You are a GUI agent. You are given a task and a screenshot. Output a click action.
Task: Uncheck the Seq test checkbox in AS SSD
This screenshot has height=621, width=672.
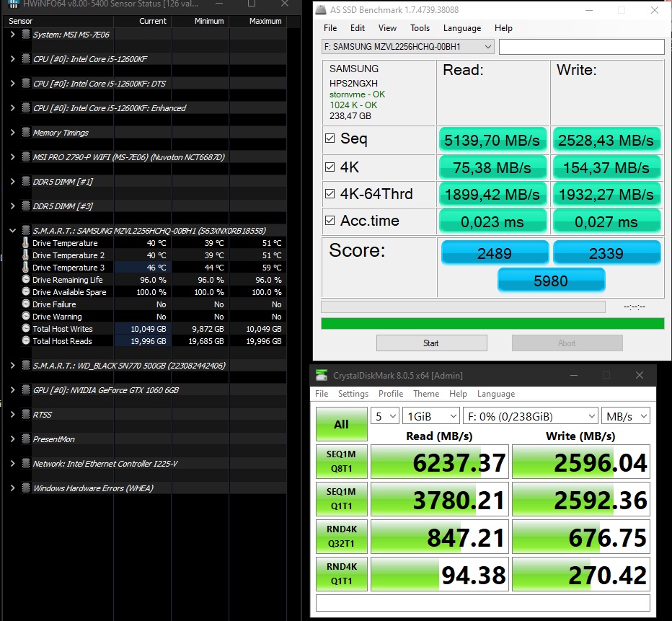pos(330,138)
